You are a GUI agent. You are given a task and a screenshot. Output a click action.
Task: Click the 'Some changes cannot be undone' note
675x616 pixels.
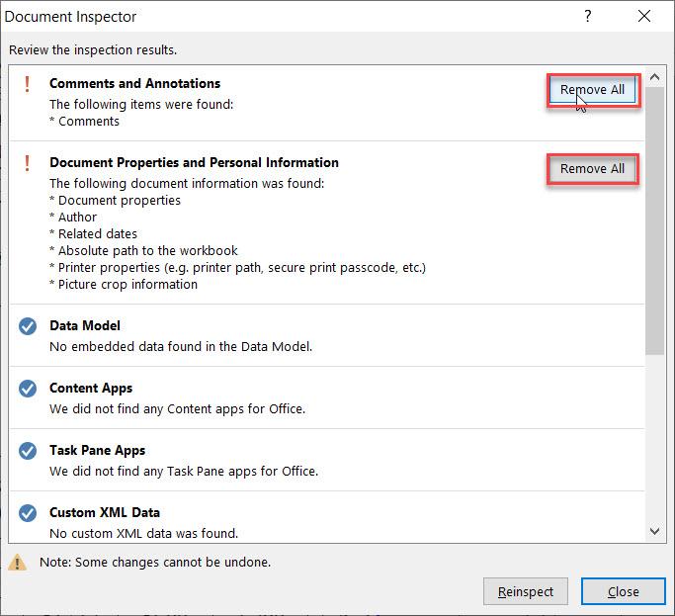[x=154, y=563]
